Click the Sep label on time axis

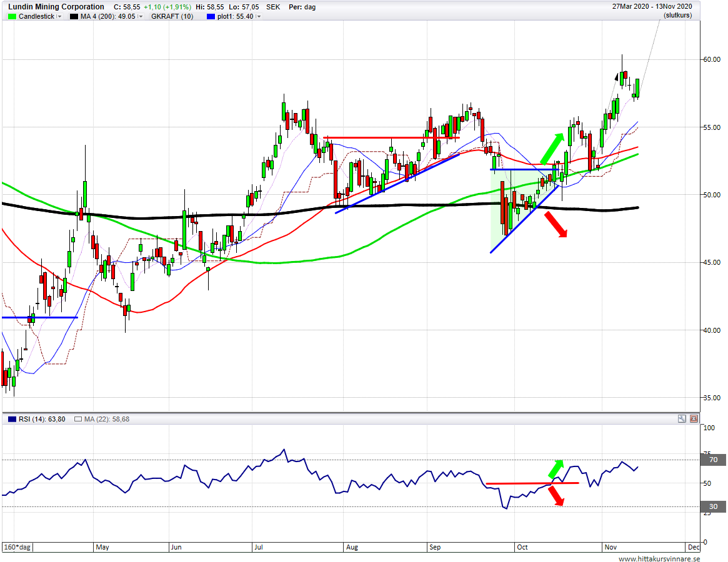435,547
